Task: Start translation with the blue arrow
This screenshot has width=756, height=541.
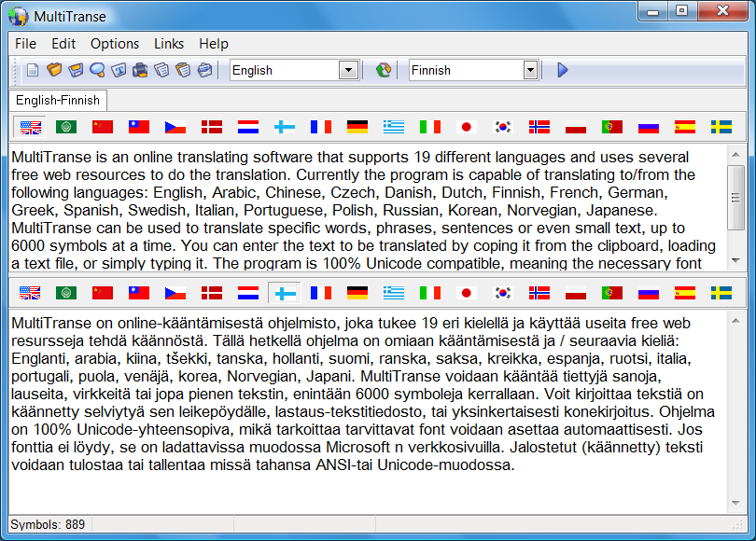Action: click(x=563, y=69)
